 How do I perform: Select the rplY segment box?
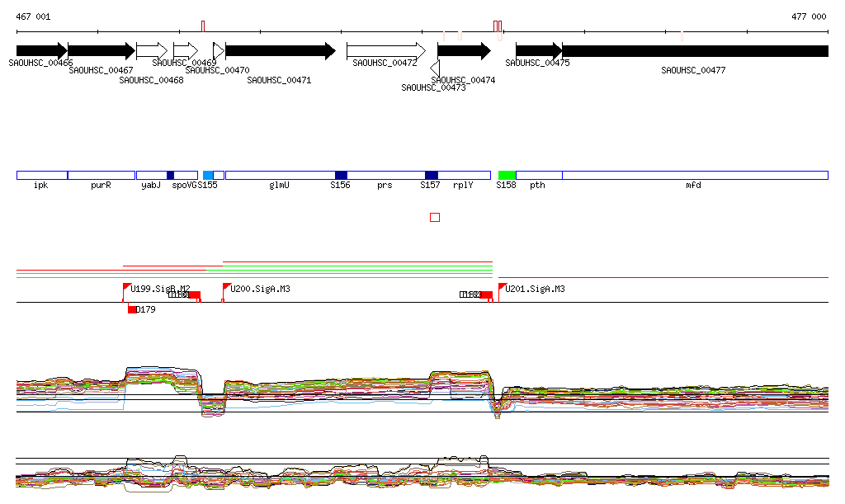point(464,176)
